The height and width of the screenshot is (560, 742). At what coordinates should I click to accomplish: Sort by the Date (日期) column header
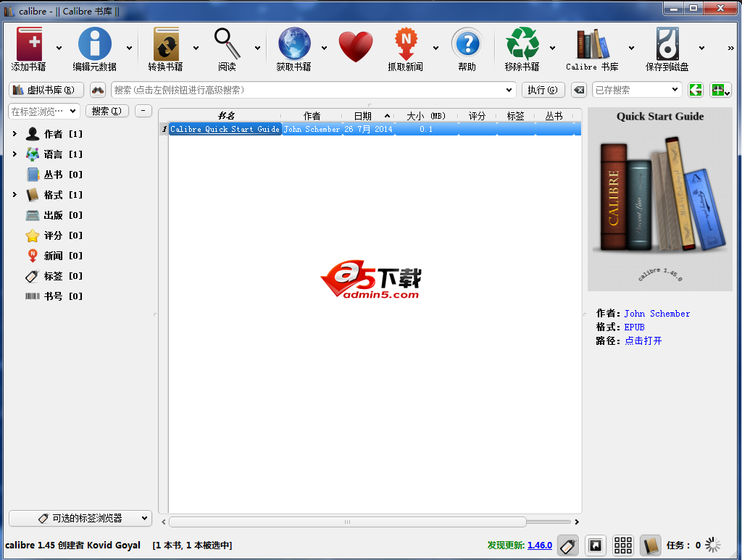(368, 116)
